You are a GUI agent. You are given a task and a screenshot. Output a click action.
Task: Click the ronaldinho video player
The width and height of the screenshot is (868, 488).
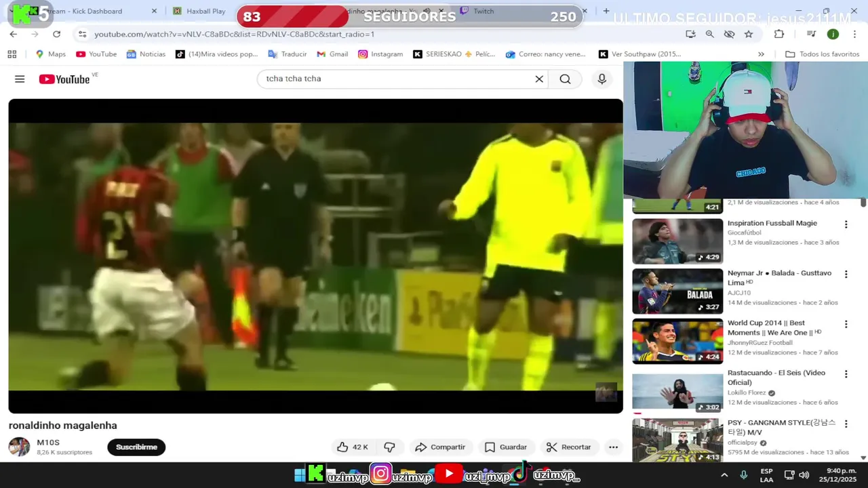(x=315, y=256)
